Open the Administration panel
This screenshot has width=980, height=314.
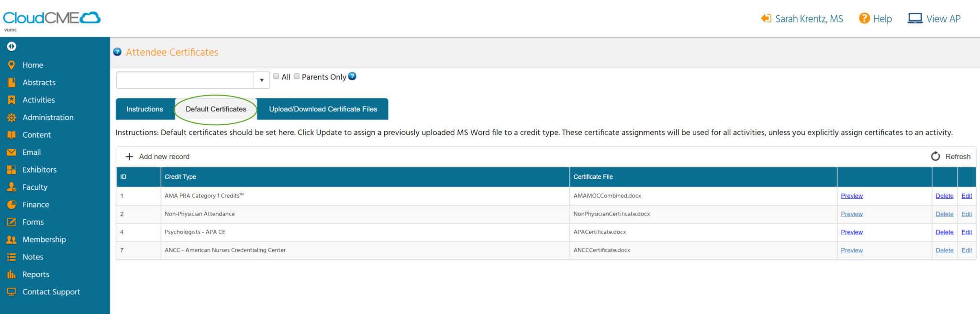(x=47, y=117)
